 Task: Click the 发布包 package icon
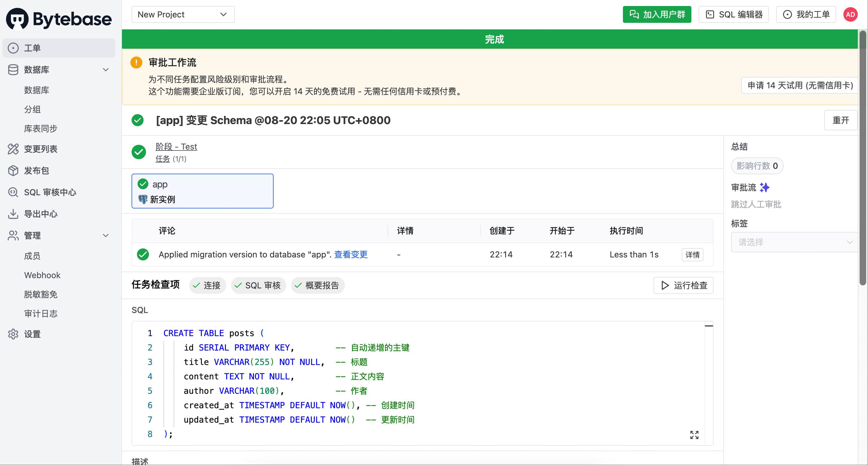(x=13, y=171)
